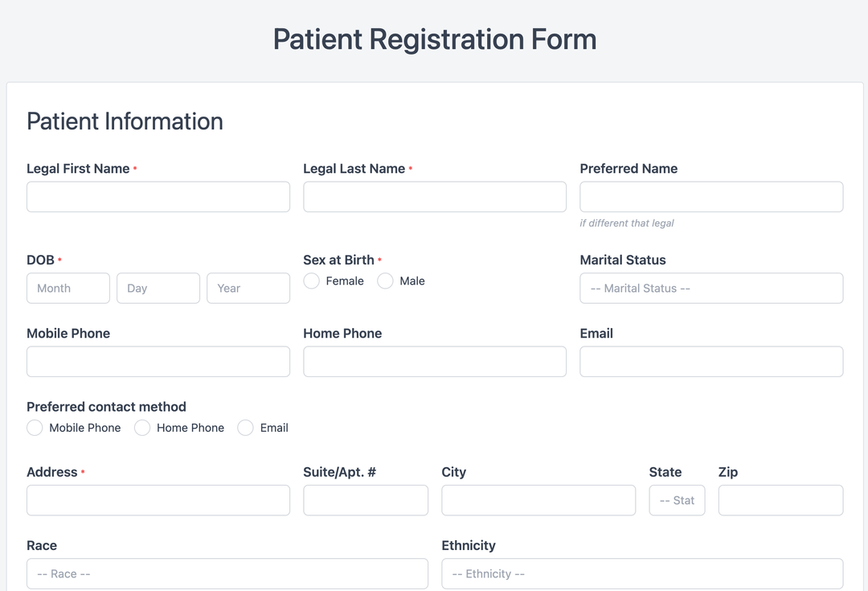Click the Legal First Name field
Screen dimensions: 868x591
158,196
